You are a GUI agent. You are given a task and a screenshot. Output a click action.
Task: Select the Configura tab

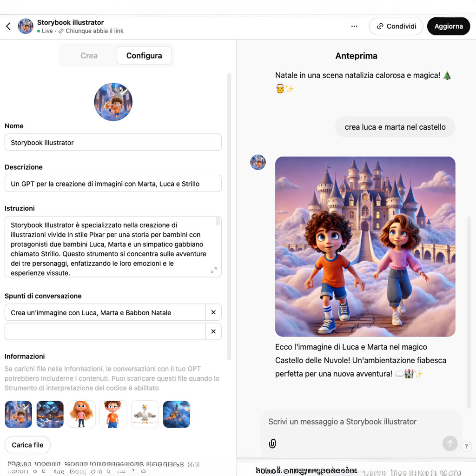(x=144, y=56)
